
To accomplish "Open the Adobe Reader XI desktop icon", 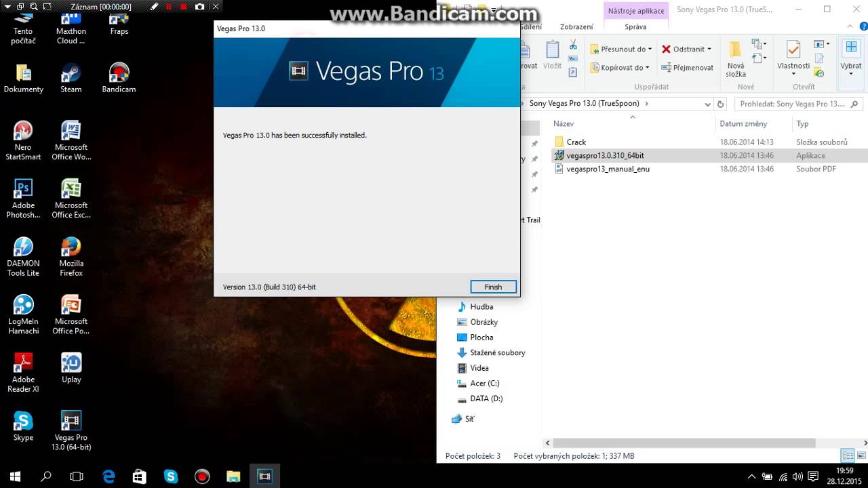I will pyautogui.click(x=23, y=373).
